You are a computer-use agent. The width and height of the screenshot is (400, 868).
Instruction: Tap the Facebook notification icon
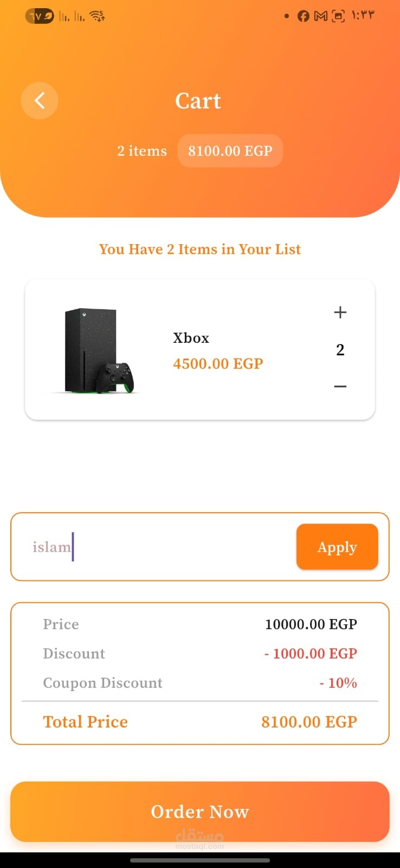click(x=304, y=16)
